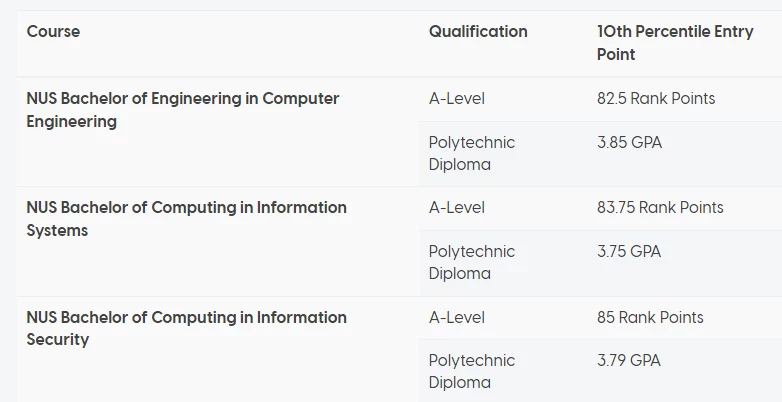
Task: Select NUS Bachelor of Computing in Information Security
Action: coord(187,328)
